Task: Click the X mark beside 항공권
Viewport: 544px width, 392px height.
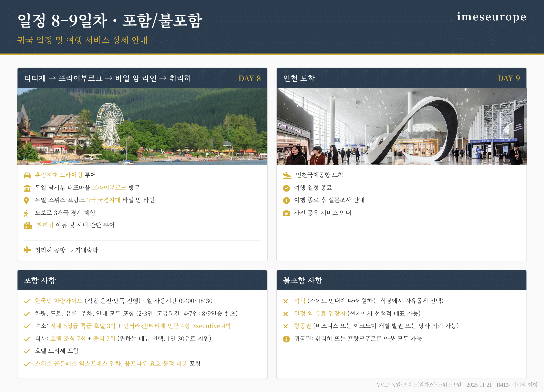Action: [x=285, y=326]
